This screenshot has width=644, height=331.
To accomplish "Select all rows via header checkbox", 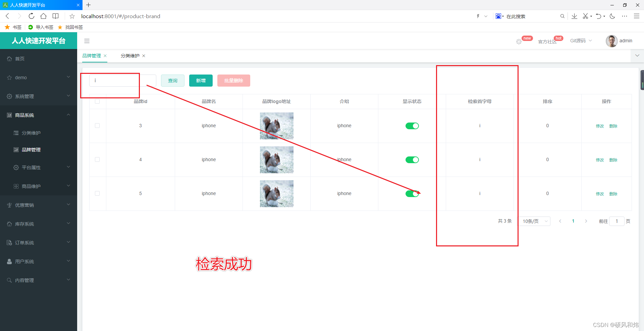I will point(97,101).
